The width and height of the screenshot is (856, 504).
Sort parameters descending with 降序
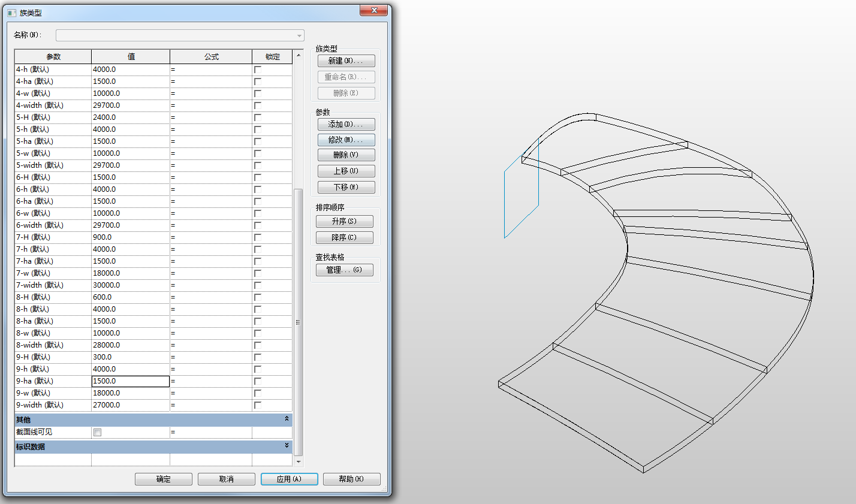345,237
